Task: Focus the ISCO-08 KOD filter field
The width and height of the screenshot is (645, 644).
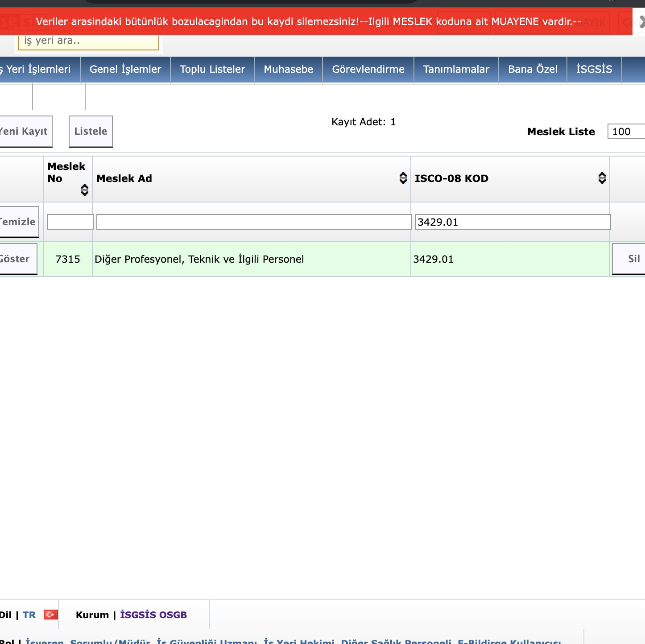Action: tap(512, 222)
